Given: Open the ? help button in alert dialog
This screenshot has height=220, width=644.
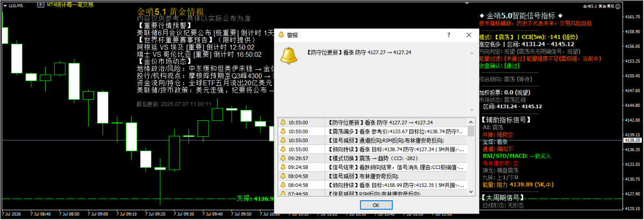Looking at the screenshot, I should point(448,35).
